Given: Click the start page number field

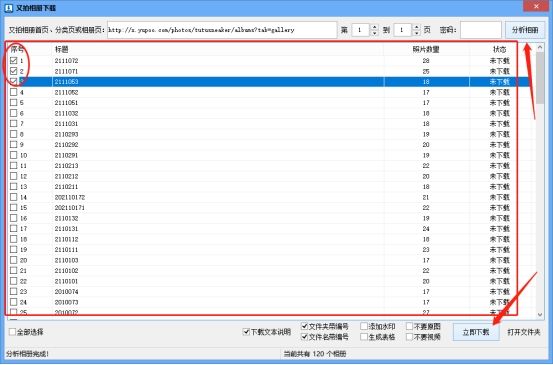Looking at the screenshot, I should [x=361, y=30].
